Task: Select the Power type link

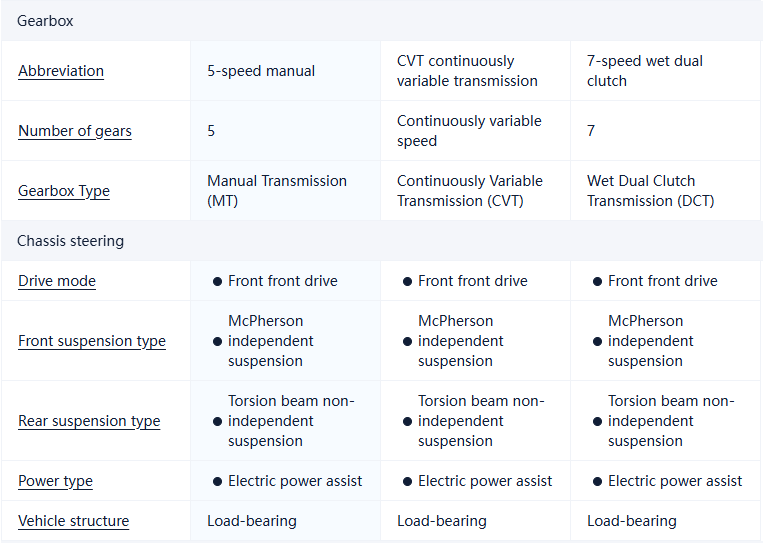Action: [55, 481]
